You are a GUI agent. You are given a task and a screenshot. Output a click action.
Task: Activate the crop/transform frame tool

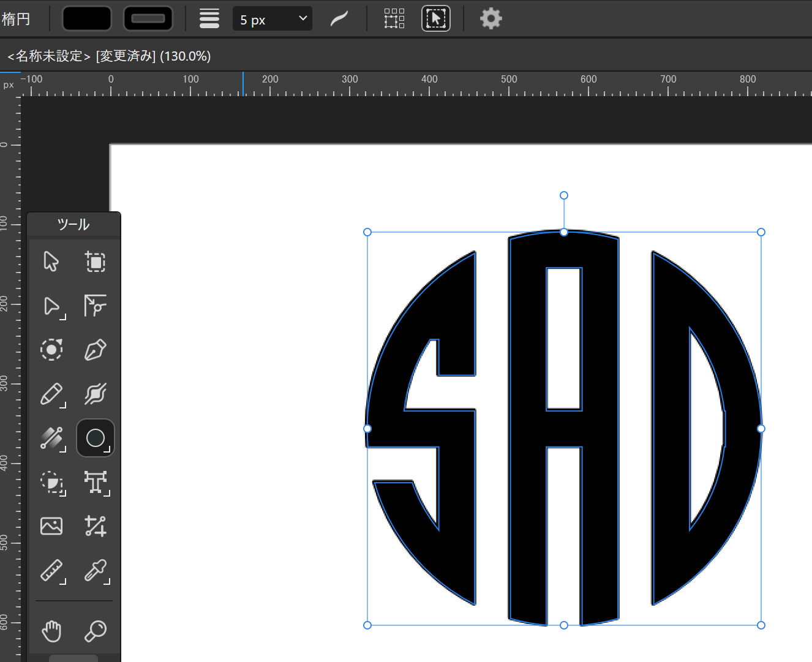[95, 261]
